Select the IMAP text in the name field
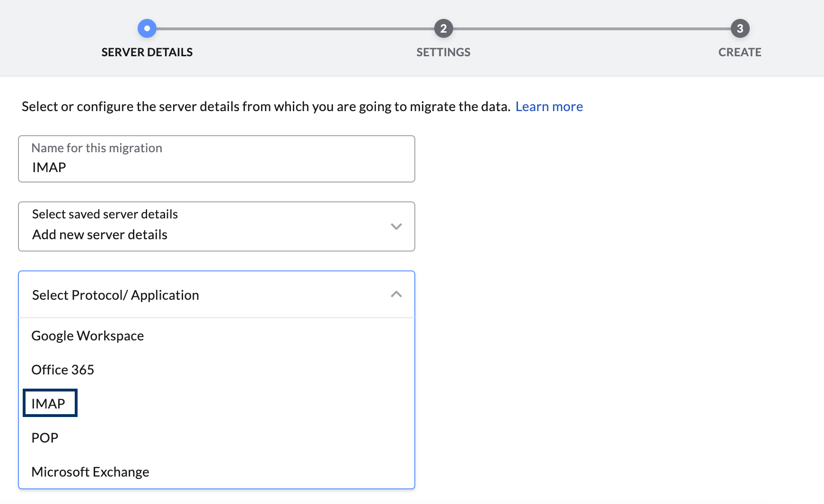824x504 pixels. 49,167
